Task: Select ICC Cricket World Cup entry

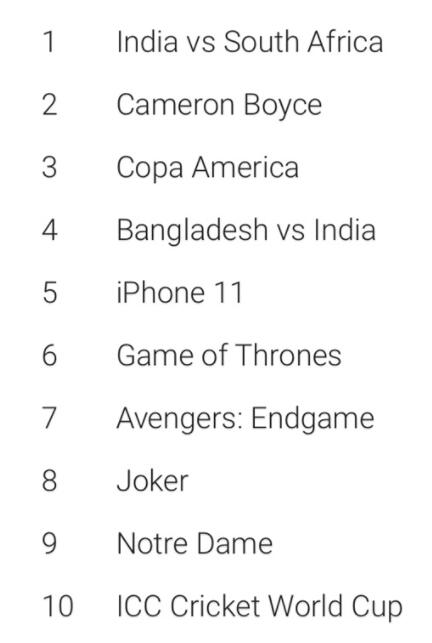Action: point(259,607)
